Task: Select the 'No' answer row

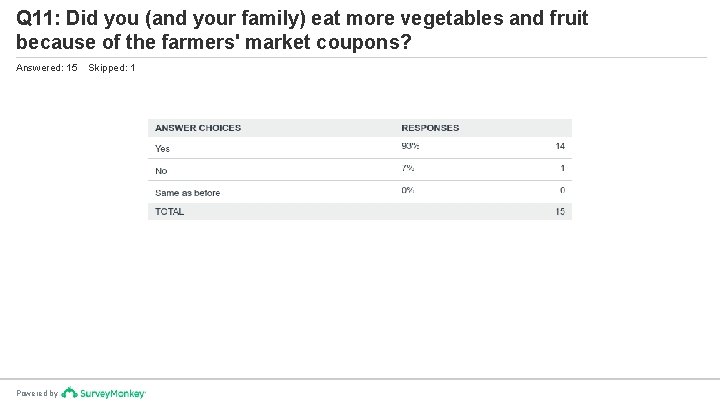Action: (161, 170)
